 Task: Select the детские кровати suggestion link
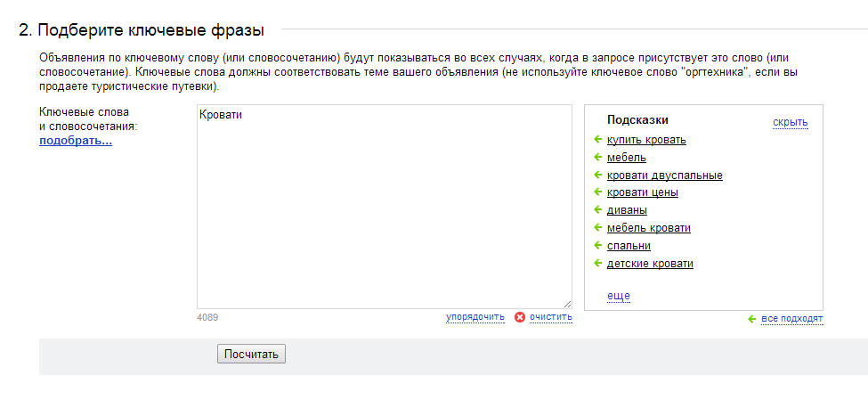650,264
